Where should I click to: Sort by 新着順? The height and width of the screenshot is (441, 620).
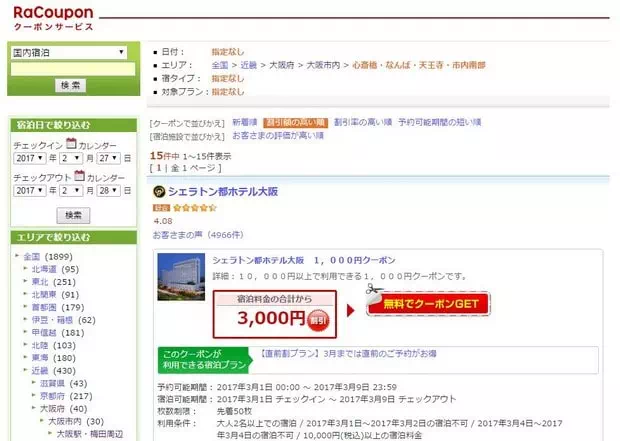pyautogui.click(x=245, y=122)
